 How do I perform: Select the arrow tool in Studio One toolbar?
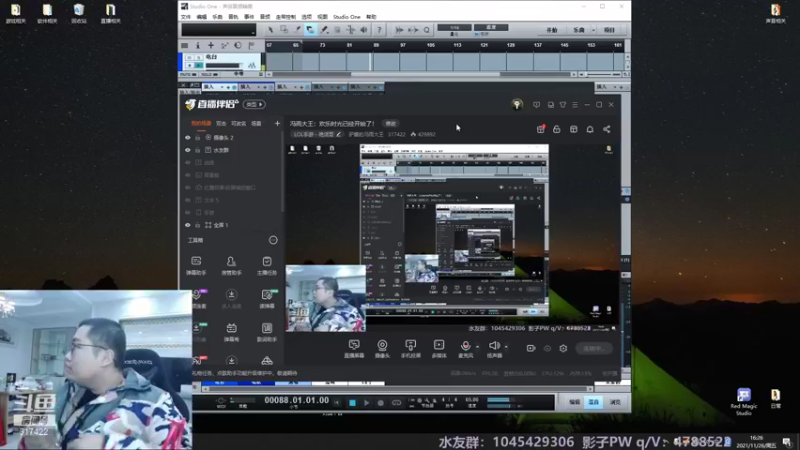click(x=270, y=30)
